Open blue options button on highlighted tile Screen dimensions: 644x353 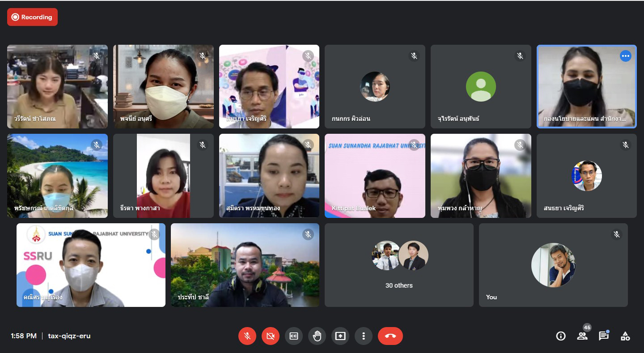coord(625,56)
